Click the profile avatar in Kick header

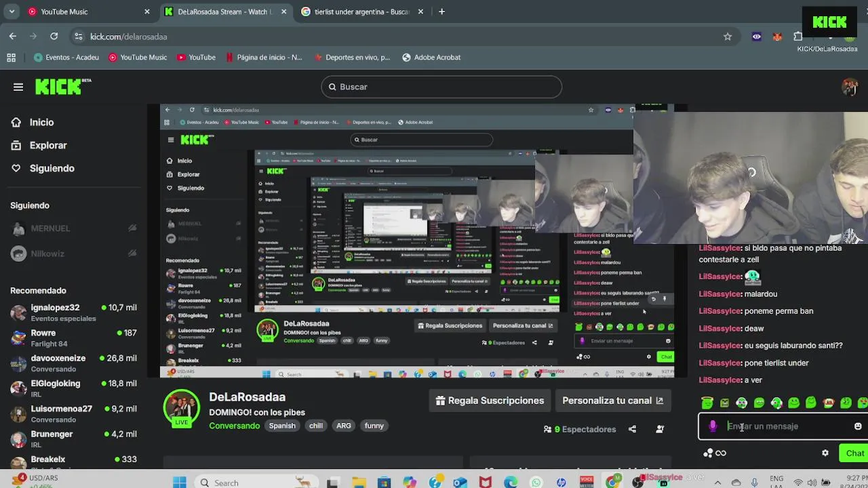(850, 87)
